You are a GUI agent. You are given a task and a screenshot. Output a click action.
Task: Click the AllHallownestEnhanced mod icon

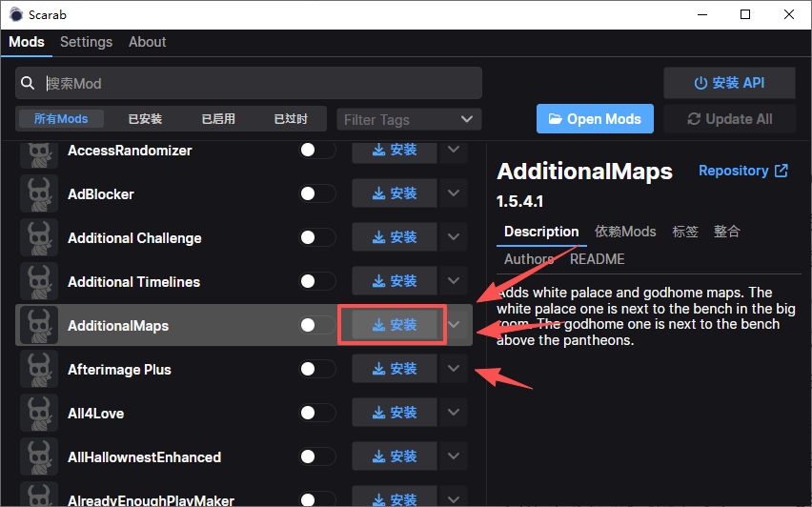click(x=39, y=456)
